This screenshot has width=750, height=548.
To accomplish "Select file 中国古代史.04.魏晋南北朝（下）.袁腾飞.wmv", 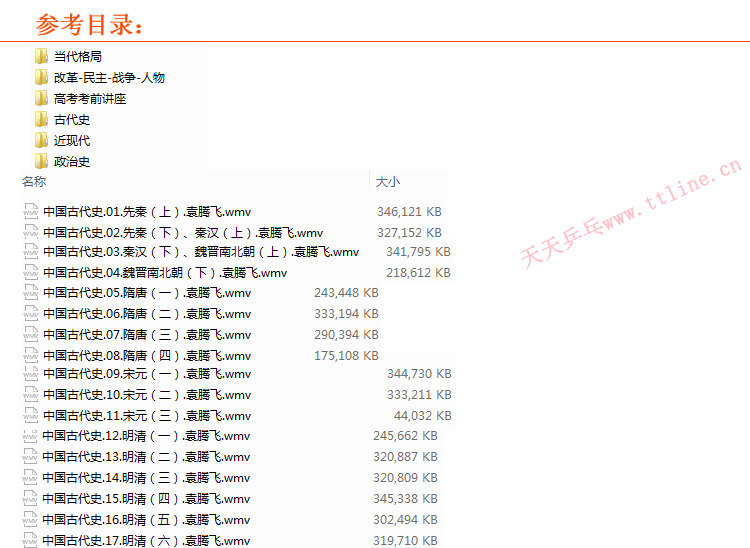I will coord(165,272).
